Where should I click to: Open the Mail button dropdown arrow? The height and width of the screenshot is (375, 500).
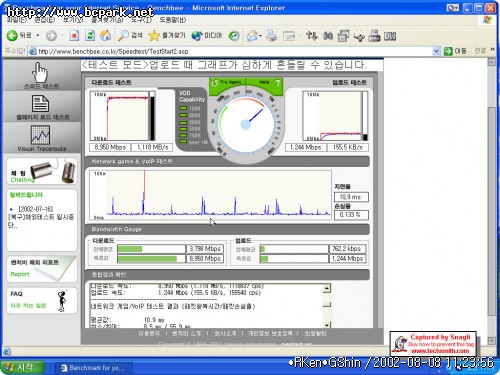point(260,36)
